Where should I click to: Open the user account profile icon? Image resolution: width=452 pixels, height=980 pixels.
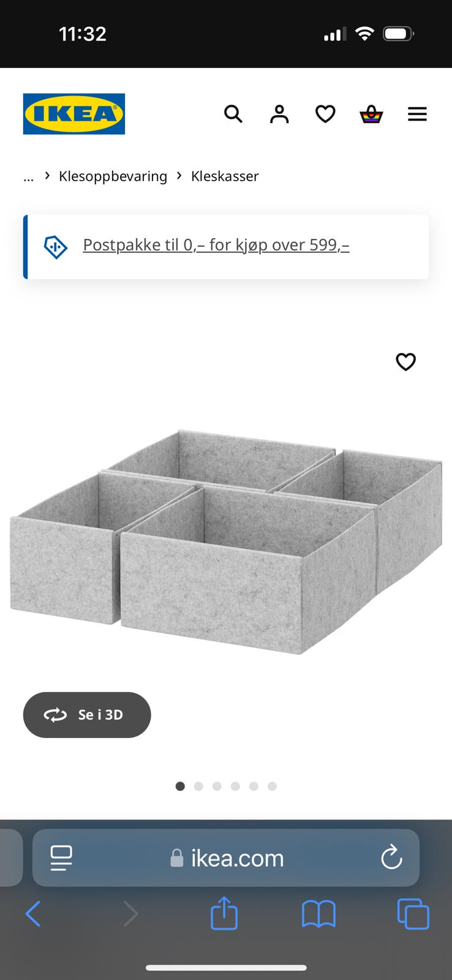tap(279, 114)
